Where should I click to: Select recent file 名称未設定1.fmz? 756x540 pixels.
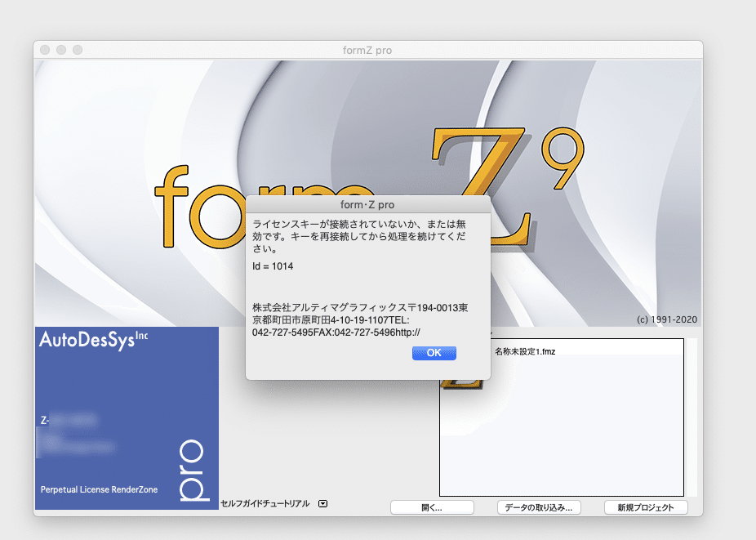pyautogui.click(x=525, y=351)
